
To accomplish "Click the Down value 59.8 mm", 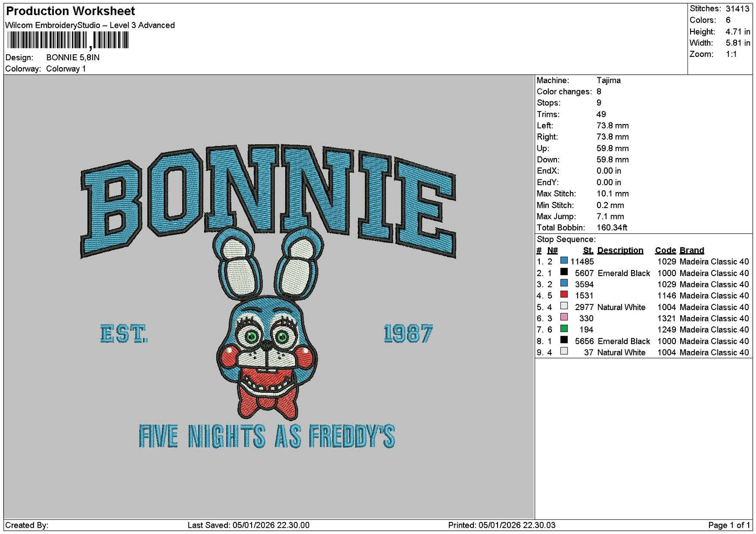I will point(613,160).
